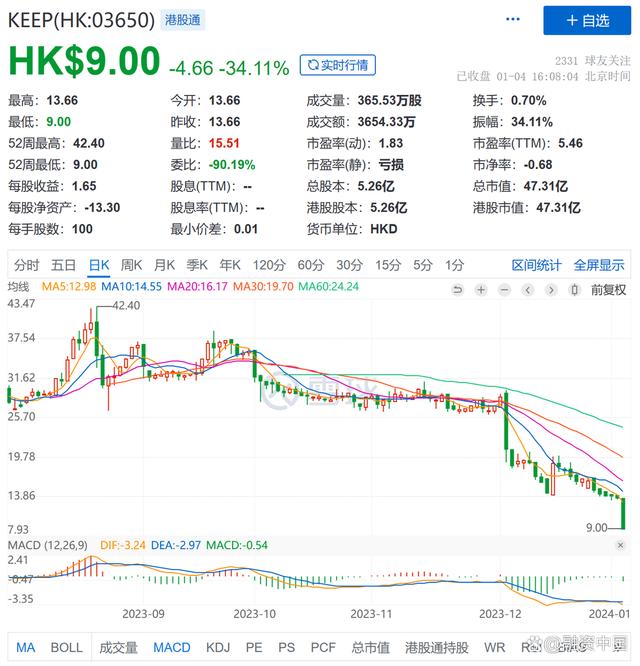
Task: Click the 港股通 tag beside stock name
Action: point(183,20)
